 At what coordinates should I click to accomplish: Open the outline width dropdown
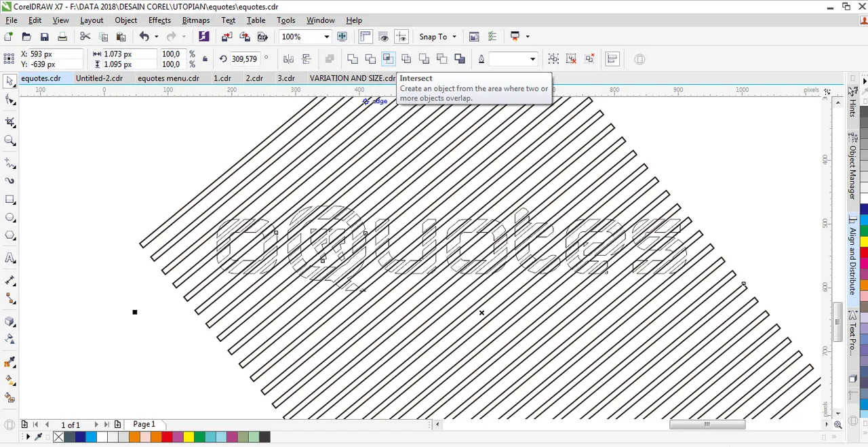point(532,59)
